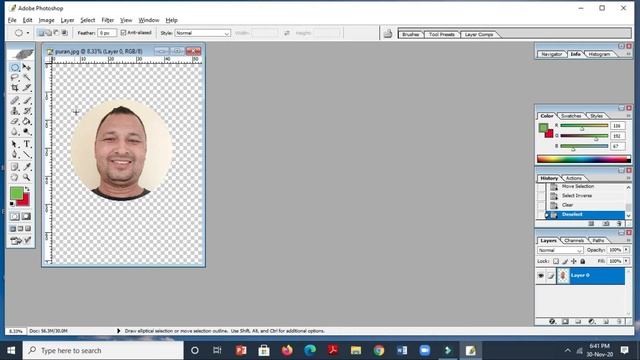Open the File Browser from options bar
Image resolution: width=640 pixels, height=360 pixels.
388,34
